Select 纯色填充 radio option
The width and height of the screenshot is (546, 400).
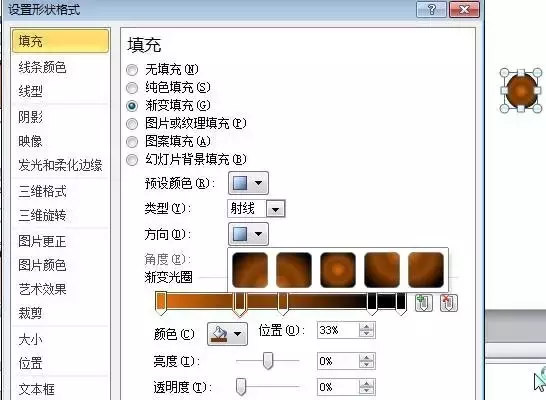132,88
